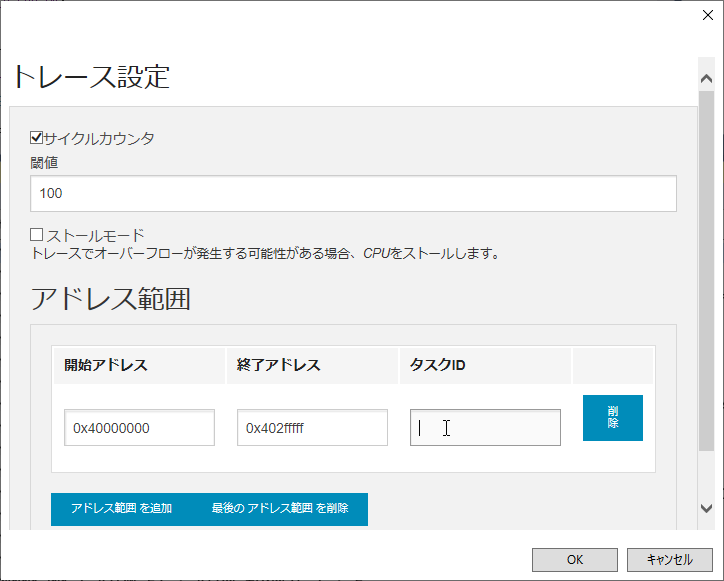724x581 pixels.
Task: Click the scrollbar track below the thumb
Action: (x=706, y=475)
